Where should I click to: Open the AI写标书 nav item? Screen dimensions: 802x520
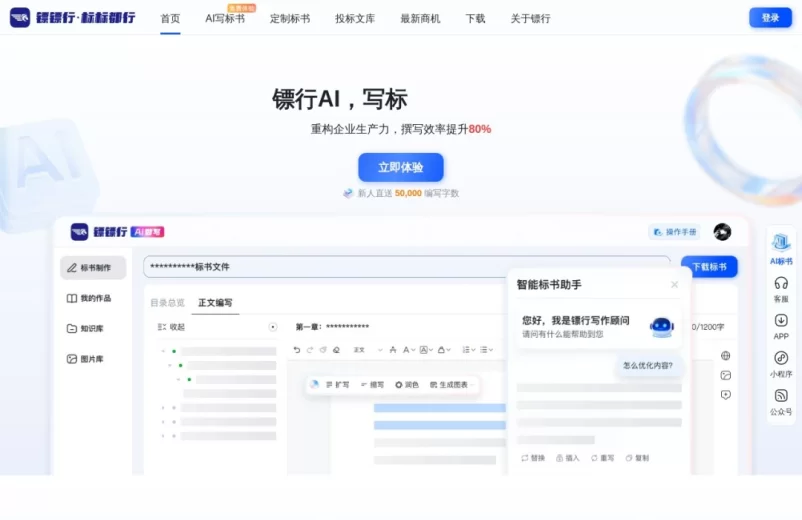click(x=225, y=18)
